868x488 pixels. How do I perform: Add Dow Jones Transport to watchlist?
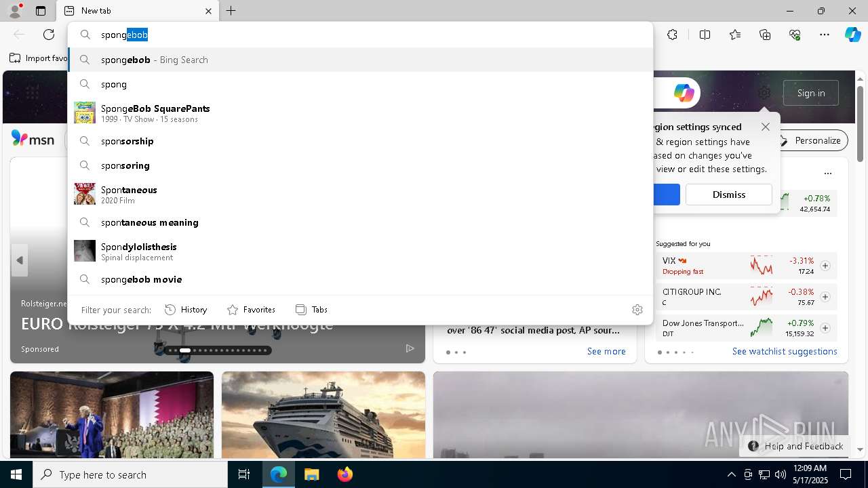pos(825,328)
